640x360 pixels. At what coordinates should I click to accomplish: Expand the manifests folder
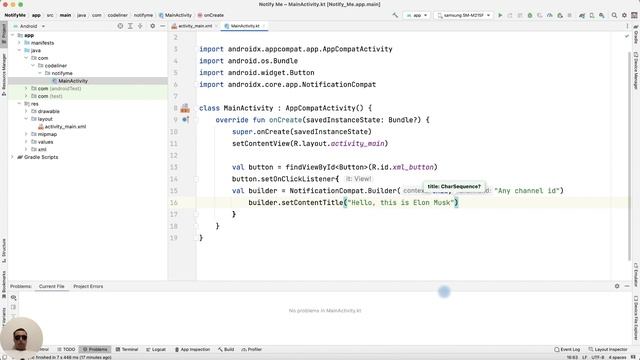pos(19,42)
